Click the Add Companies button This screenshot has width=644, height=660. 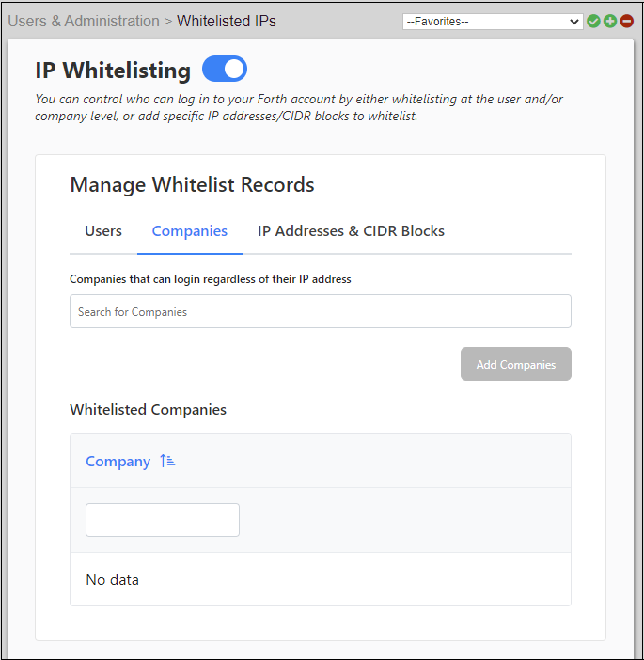[x=515, y=364]
